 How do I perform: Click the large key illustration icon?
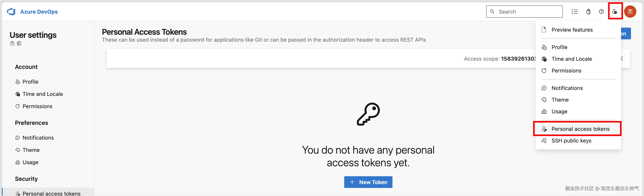pos(368,114)
